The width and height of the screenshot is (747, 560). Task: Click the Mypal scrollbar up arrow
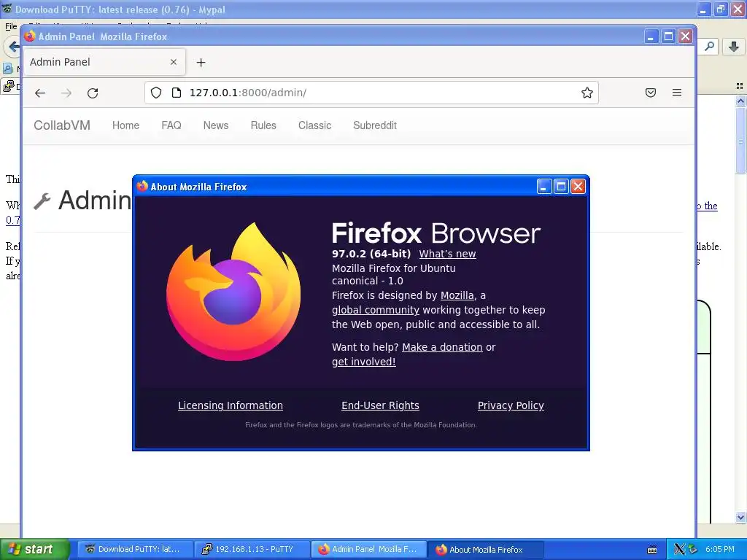(x=740, y=101)
